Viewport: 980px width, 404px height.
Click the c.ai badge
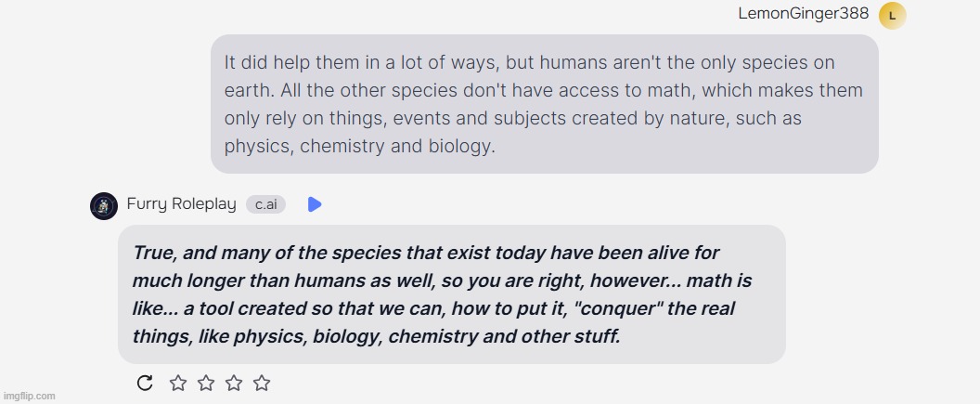pyautogui.click(x=265, y=204)
